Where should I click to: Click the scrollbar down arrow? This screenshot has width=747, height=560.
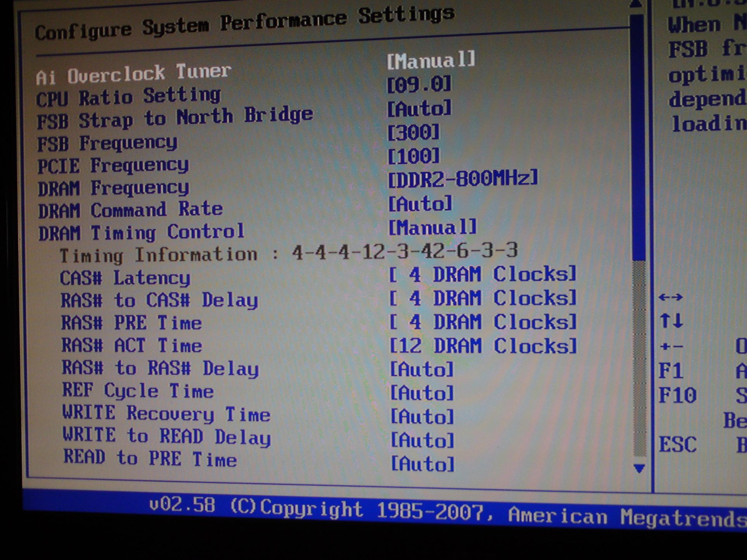click(x=639, y=469)
